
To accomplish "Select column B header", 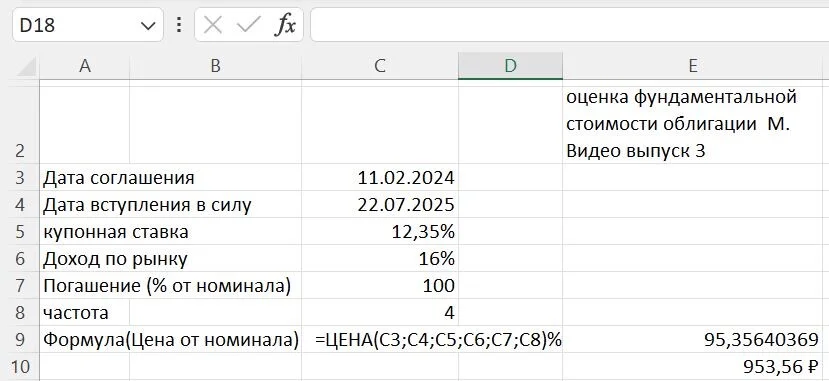I will [x=215, y=66].
